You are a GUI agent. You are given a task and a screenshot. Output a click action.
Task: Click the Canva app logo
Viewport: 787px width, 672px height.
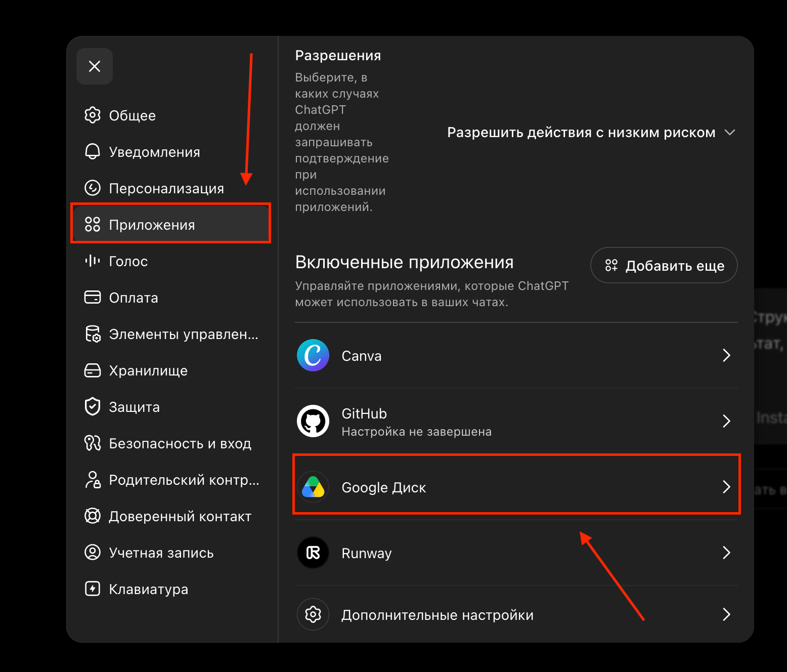pyautogui.click(x=313, y=355)
